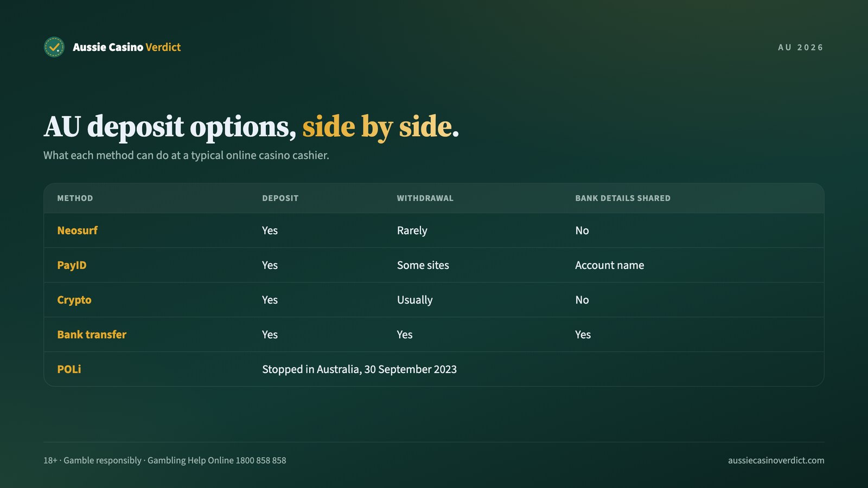Click Neosurf's withdrawal value Rarely
Screen dimensions: 868x488
pos(412,230)
